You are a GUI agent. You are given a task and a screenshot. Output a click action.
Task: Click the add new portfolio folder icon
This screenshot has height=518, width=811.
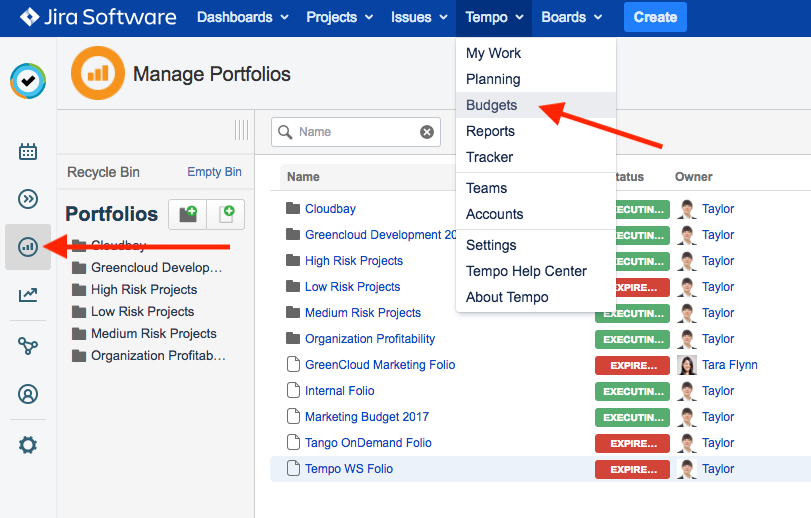(x=187, y=214)
